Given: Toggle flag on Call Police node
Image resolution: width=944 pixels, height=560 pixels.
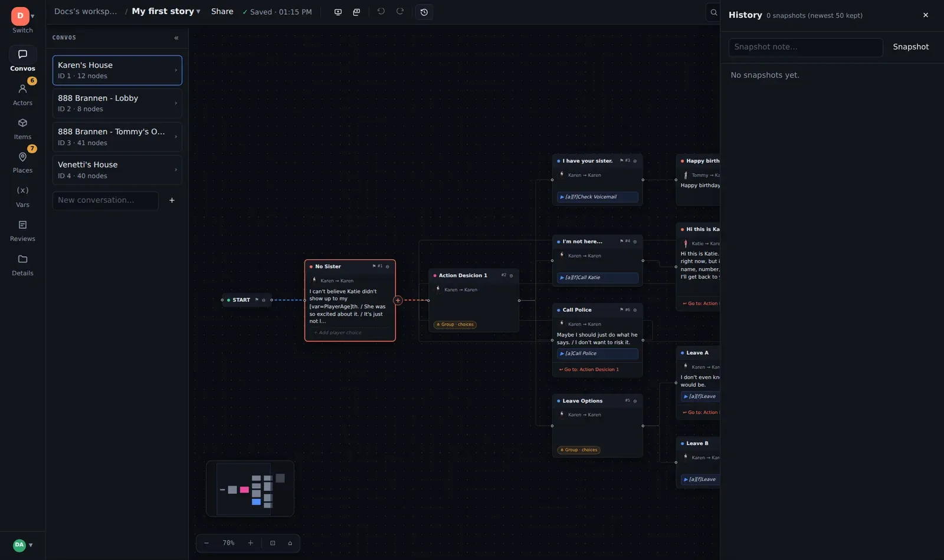Looking at the screenshot, I should (x=621, y=310).
